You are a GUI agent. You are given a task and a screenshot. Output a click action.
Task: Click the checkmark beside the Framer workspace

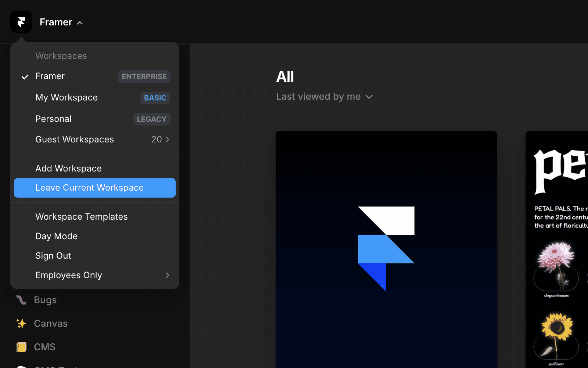coord(24,77)
